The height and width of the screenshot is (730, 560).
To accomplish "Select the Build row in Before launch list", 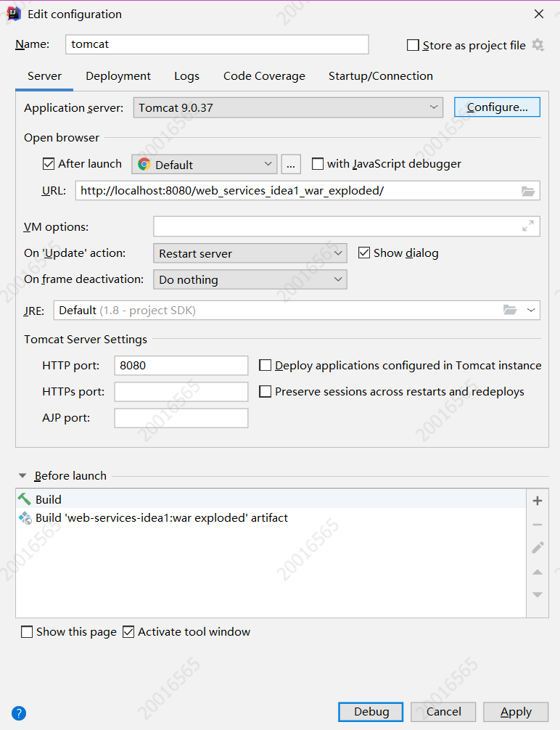I will point(271,499).
